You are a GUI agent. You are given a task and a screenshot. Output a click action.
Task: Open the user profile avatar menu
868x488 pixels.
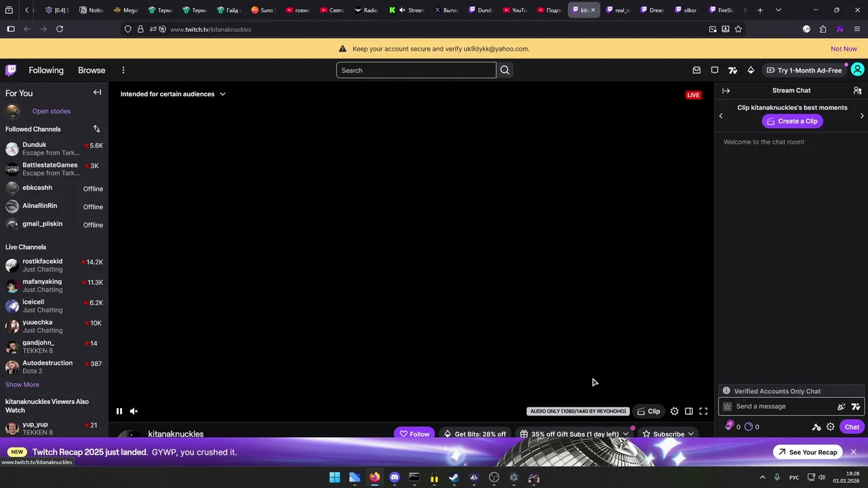[x=857, y=70]
